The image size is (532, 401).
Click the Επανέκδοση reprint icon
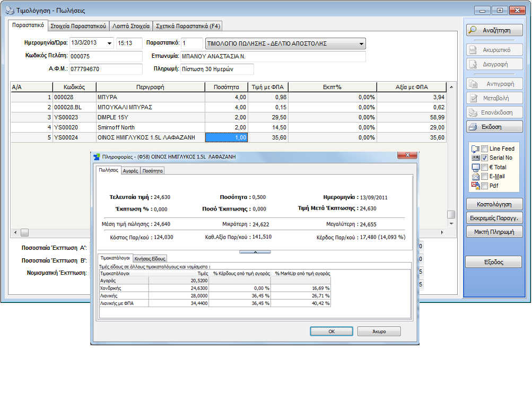tap(473, 112)
